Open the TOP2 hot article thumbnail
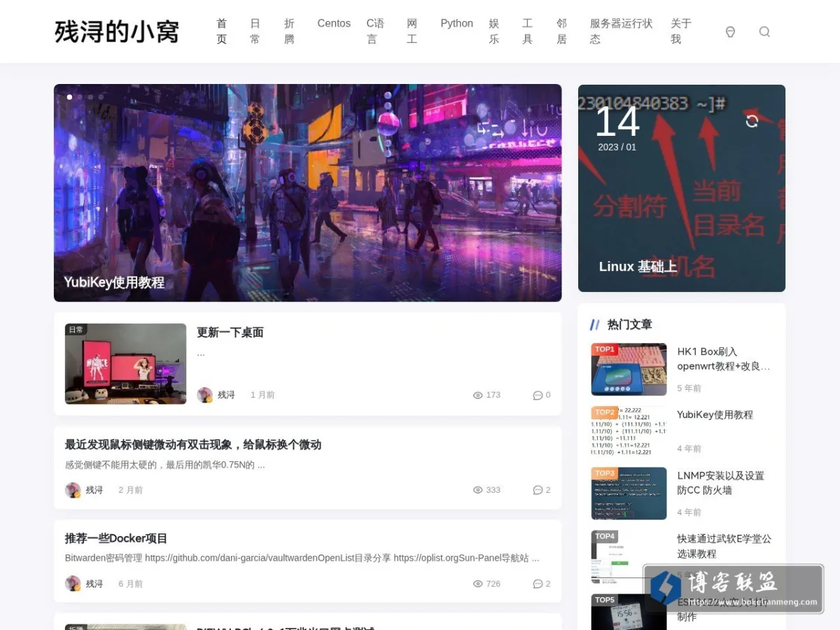840x630 pixels. click(x=629, y=432)
